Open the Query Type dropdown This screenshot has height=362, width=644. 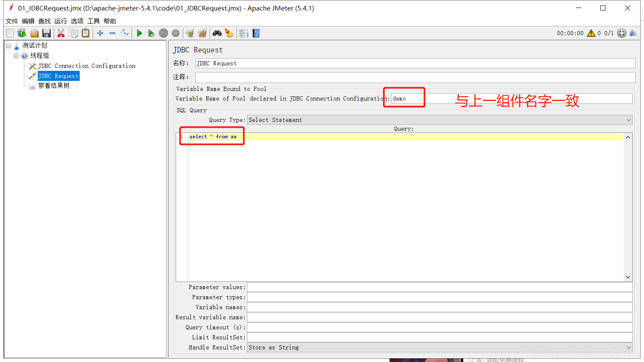pos(439,120)
